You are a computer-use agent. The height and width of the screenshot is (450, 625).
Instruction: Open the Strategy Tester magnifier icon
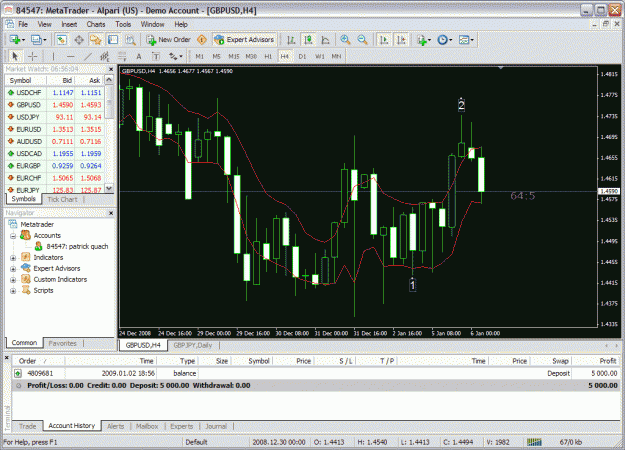pyautogui.click(x=130, y=40)
